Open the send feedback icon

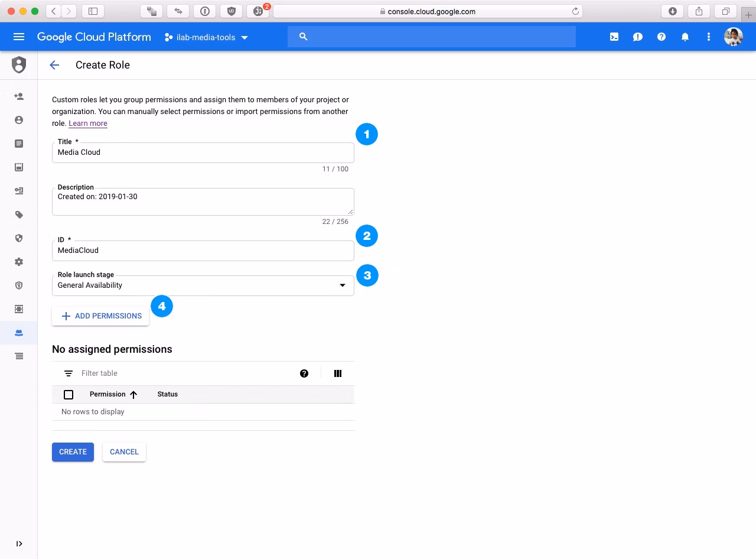[638, 37]
